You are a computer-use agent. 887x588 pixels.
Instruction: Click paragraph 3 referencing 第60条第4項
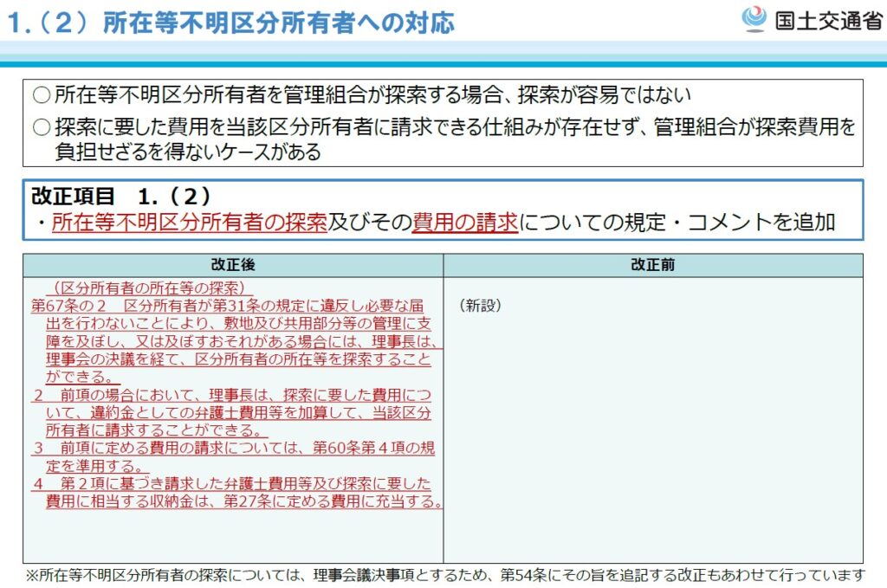[x=234, y=457]
